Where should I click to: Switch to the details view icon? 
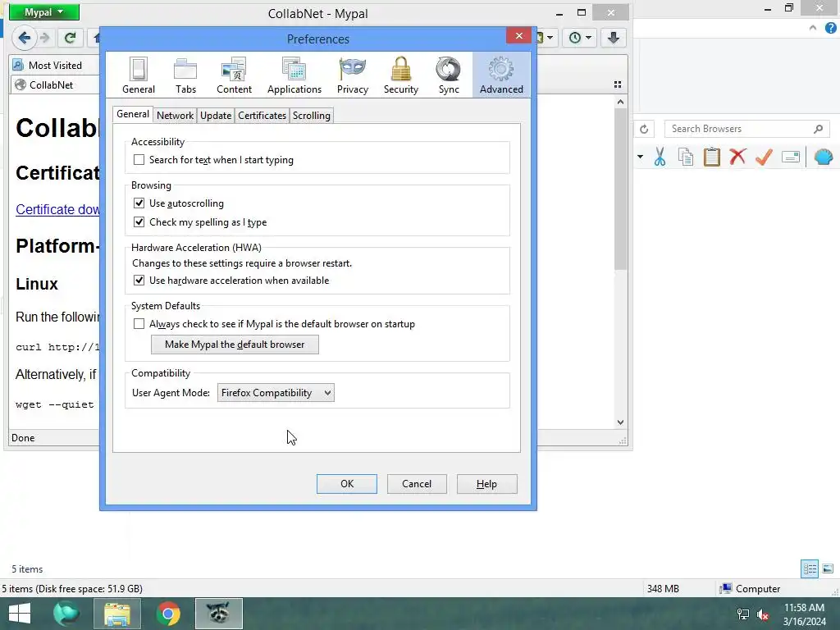point(810,568)
